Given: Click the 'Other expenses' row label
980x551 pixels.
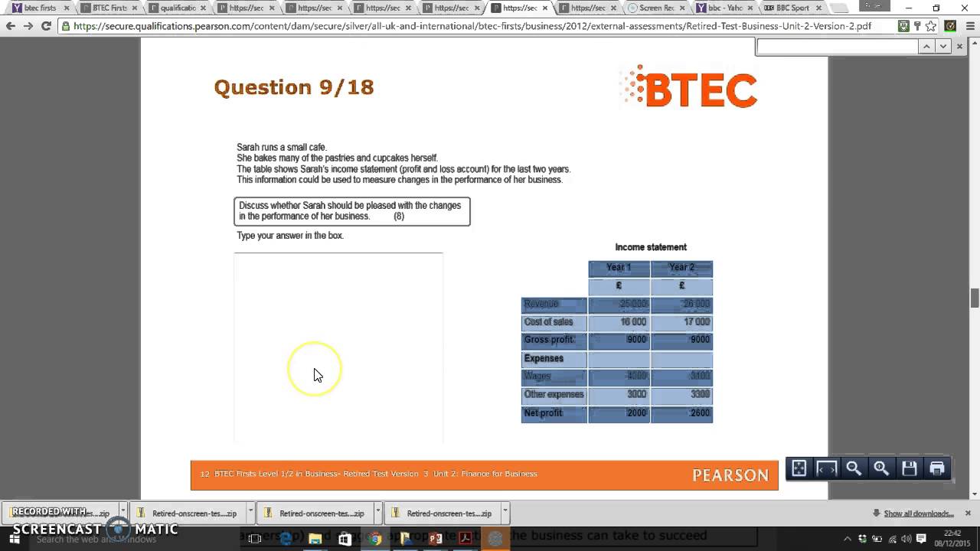Looking at the screenshot, I should point(554,395).
